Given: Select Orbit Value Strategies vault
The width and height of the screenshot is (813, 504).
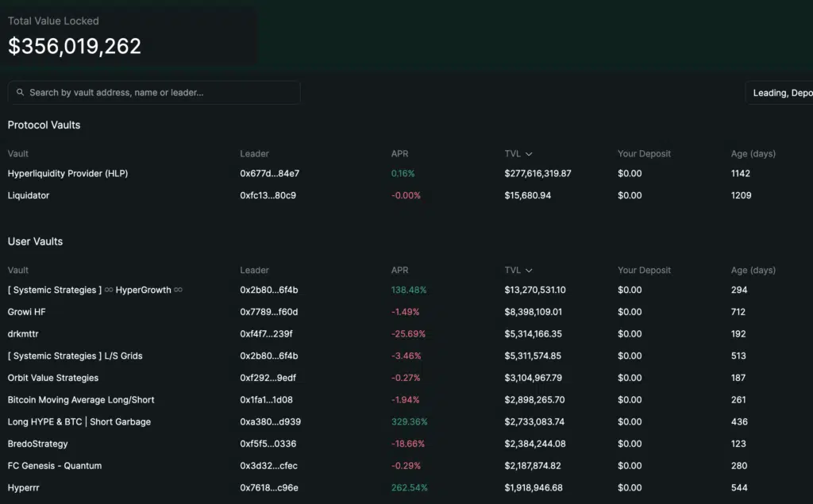Looking at the screenshot, I should coord(406,378).
